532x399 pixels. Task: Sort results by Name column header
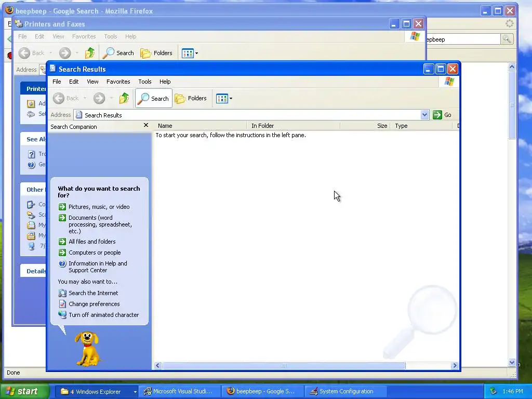(x=199, y=126)
